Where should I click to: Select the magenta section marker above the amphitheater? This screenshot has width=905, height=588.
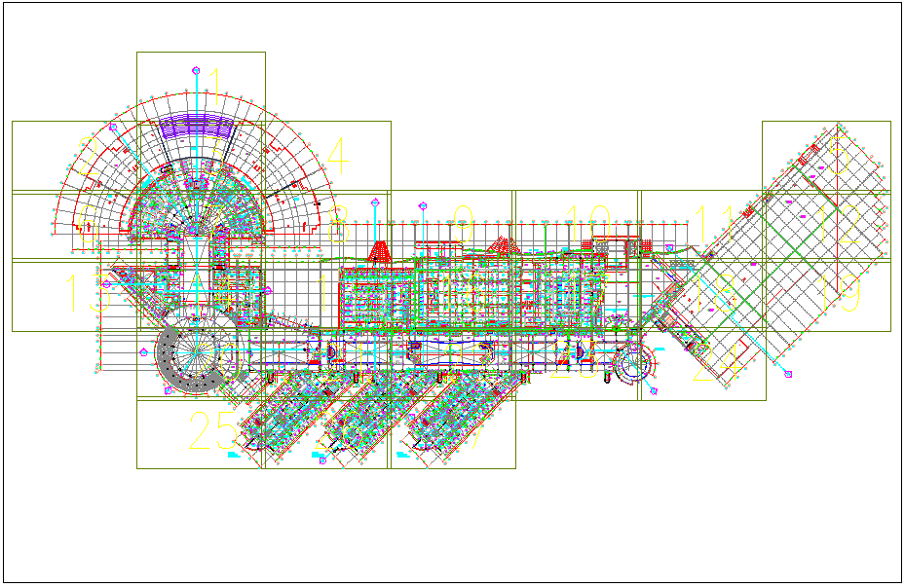pyautogui.click(x=197, y=70)
